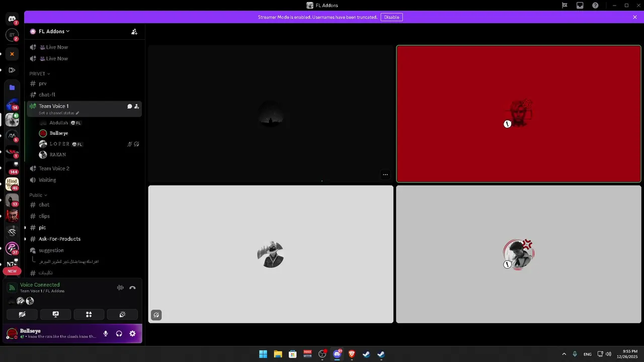Open User Settings gear
This screenshot has width=644, height=362.
[132, 333]
